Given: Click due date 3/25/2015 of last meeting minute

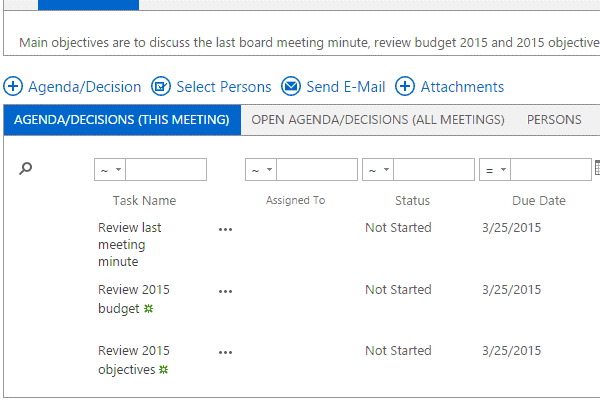Looking at the screenshot, I should tap(512, 228).
